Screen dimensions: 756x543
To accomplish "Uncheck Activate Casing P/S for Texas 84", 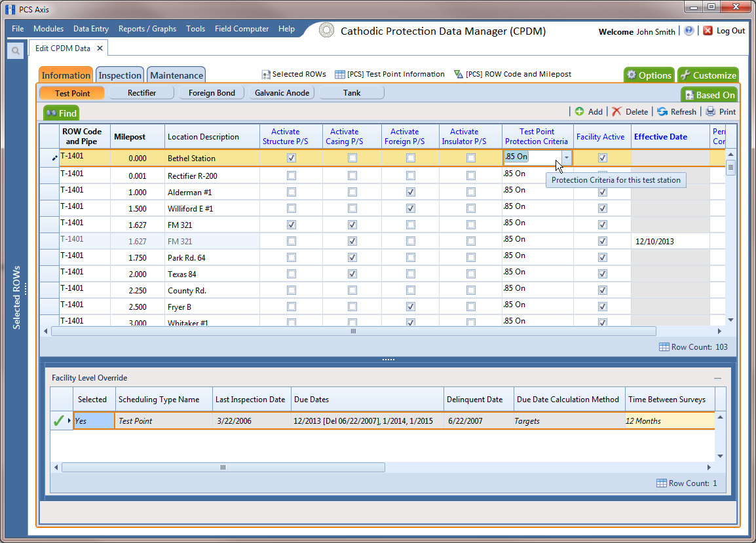I will coord(352,274).
